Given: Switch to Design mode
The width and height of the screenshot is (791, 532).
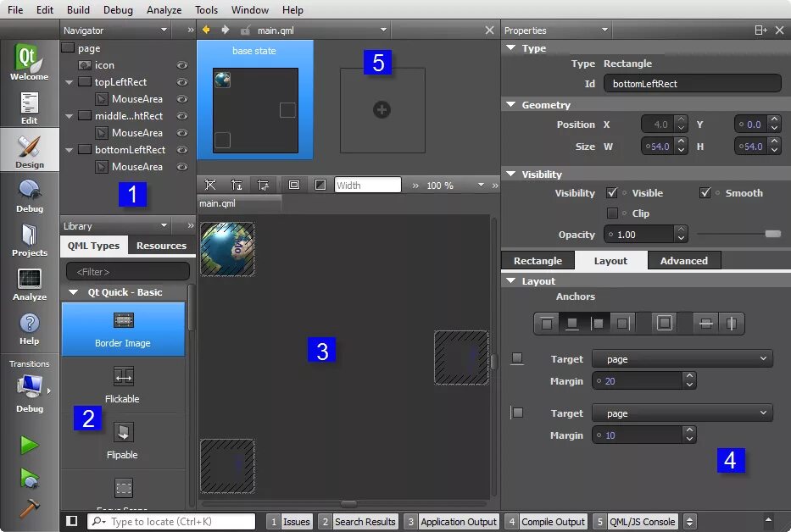Looking at the screenshot, I should pyautogui.click(x=30, y=150).
